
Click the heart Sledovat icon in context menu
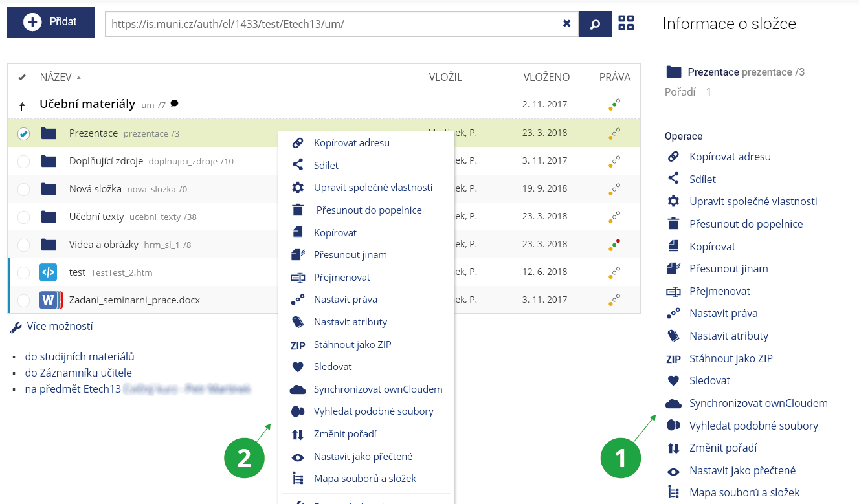(298, 367)
